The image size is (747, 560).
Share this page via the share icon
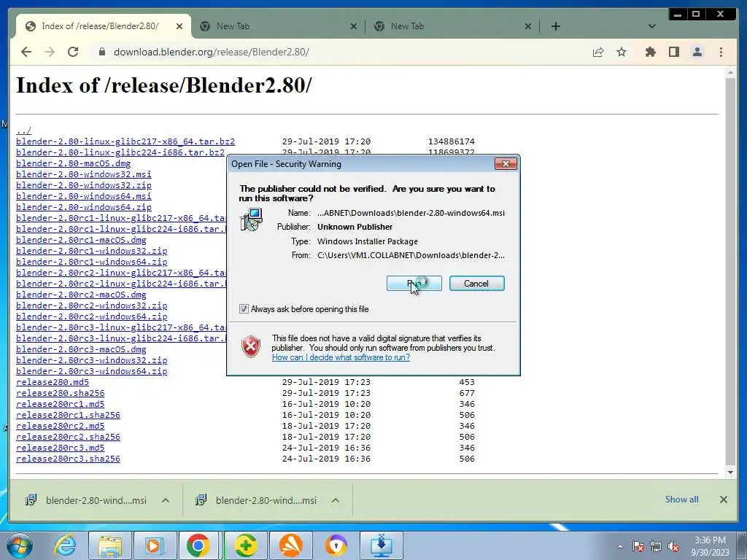click(598, 52)
